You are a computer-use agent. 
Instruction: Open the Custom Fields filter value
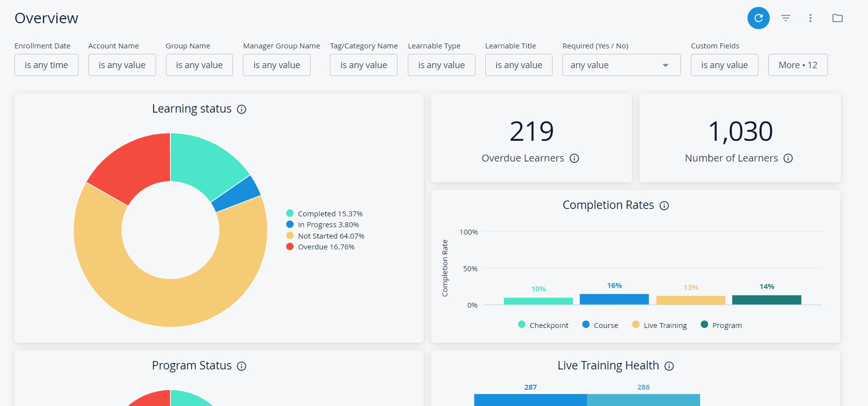[724, 65]
